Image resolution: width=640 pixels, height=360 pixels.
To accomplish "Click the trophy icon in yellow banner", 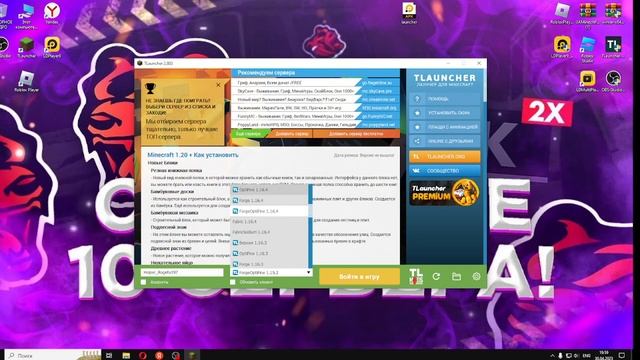I will pyautogui.click(x=151, y=88).
